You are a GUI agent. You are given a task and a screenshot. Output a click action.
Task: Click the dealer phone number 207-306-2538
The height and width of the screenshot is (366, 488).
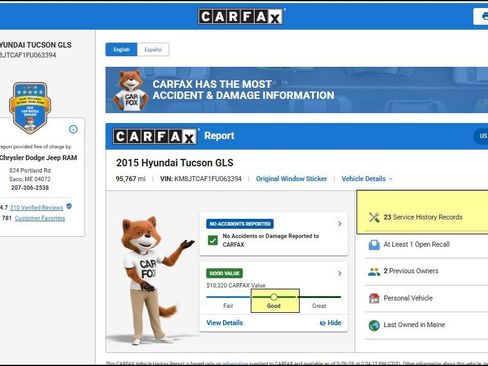(x=30, y=188)
